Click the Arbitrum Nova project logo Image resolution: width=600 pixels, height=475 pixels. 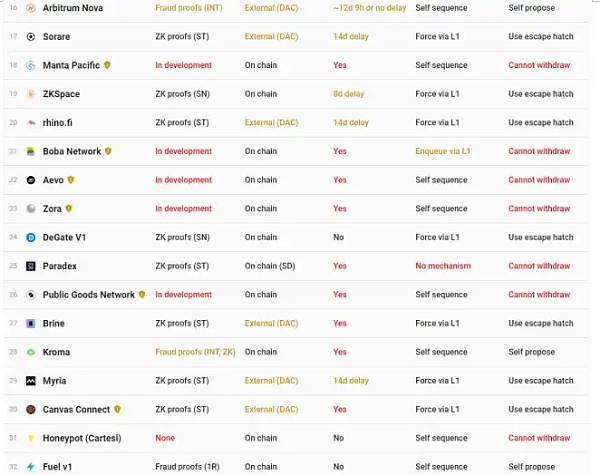coord(31,8)
